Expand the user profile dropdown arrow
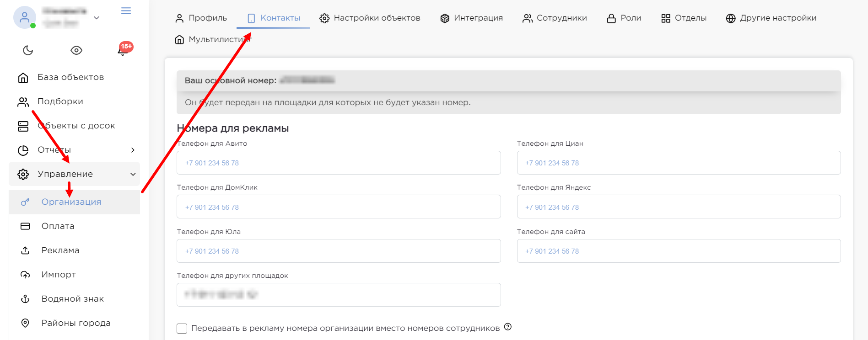 pos(97,18)
